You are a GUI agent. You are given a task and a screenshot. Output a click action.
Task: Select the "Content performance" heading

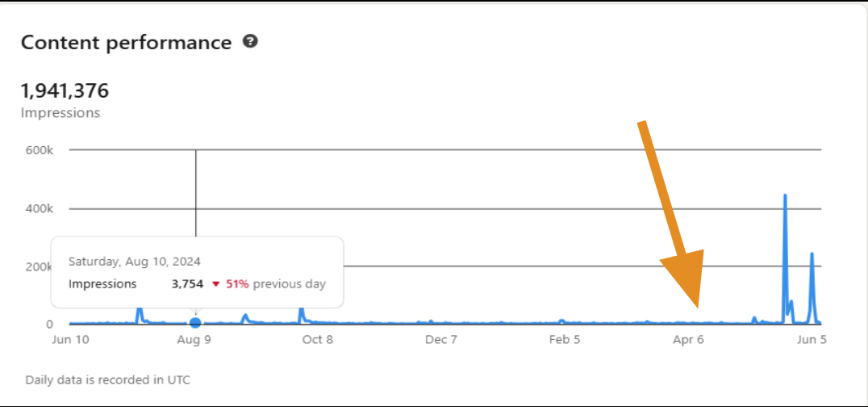pyautogui.click(x=127, y=43)
